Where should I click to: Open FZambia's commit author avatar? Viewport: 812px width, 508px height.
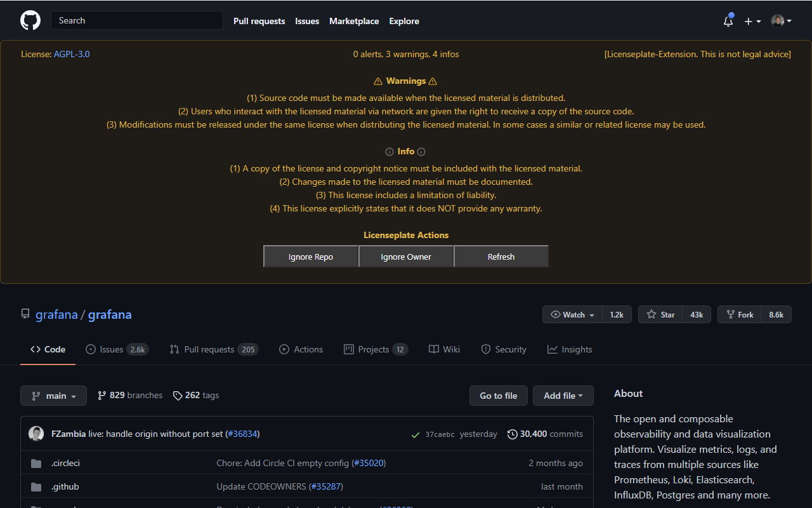(x=36, y=434)
